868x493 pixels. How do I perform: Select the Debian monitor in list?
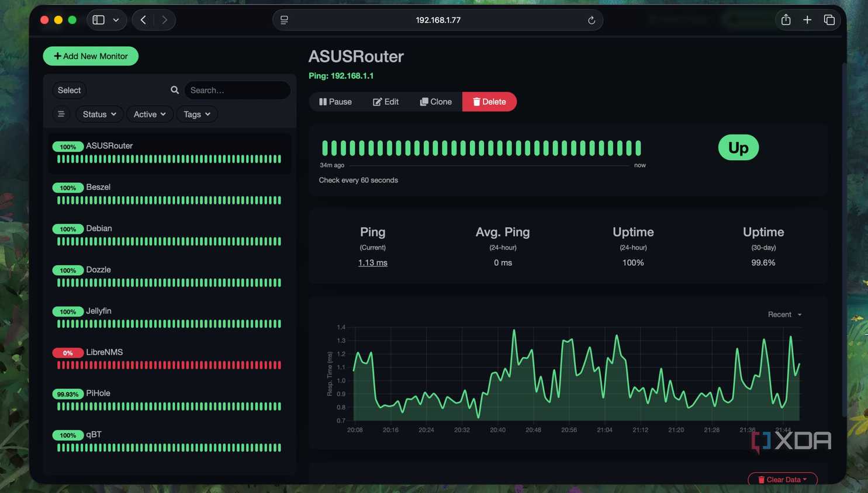[170, 235]
